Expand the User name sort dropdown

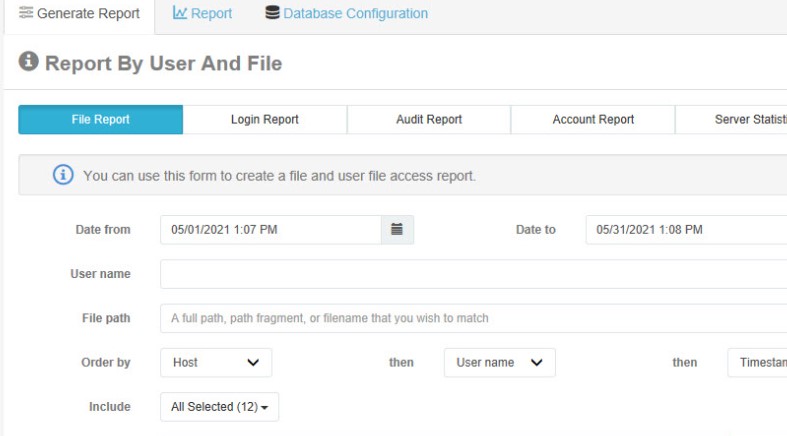tap(499, 363)
